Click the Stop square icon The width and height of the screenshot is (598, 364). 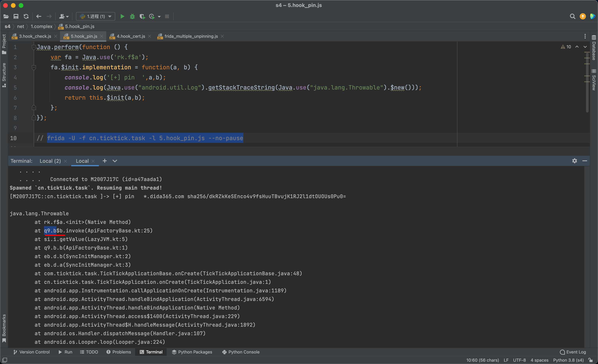pyautogui.click(x=167, y=17)
